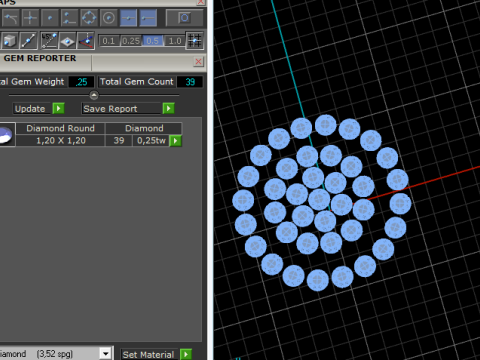Set grid snap spacing to 1.0
Image resolution: width=480 pixels, height=360 pixels.
(175, 41)
